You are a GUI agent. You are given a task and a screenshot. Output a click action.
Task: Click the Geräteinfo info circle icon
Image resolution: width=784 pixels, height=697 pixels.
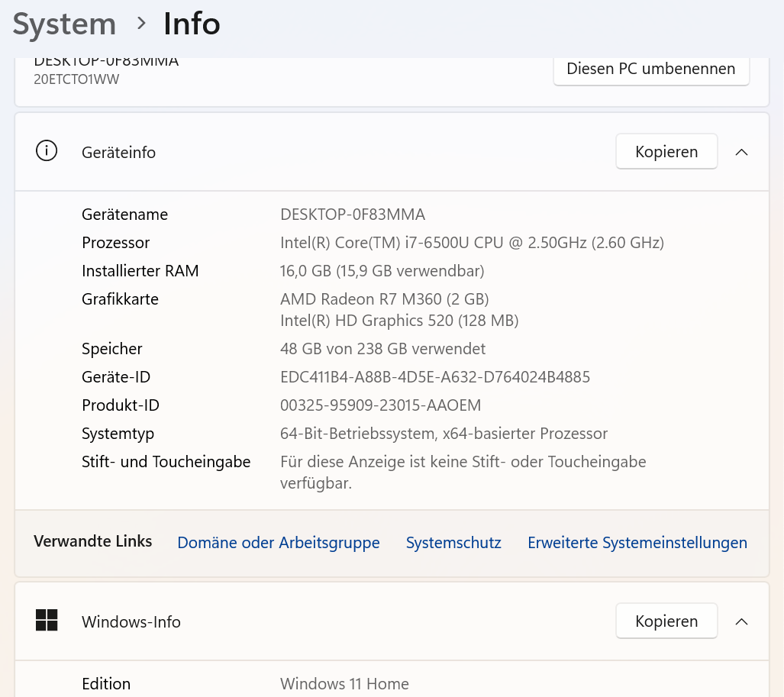point(47,151)
